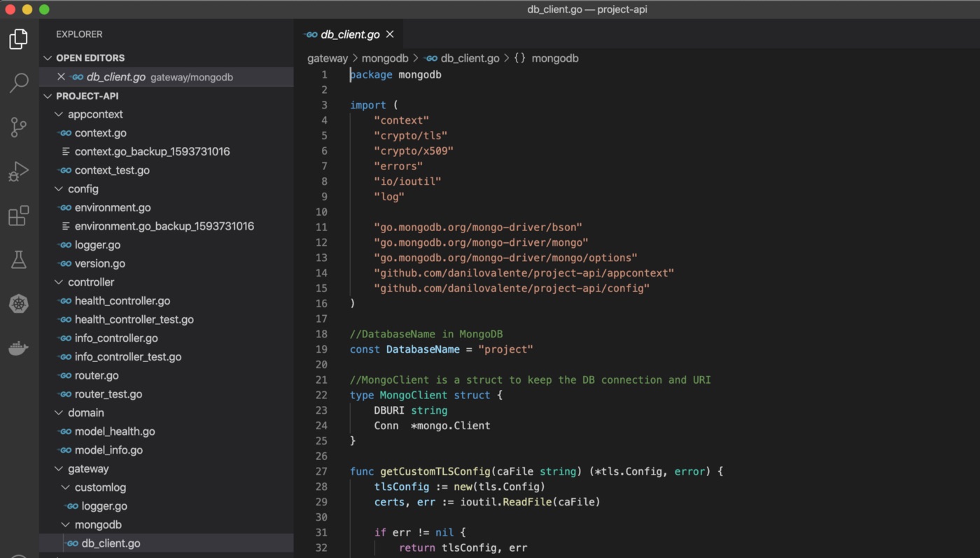Open the Explorer view in activity bar
980x558 pixels.
point(19,39)
